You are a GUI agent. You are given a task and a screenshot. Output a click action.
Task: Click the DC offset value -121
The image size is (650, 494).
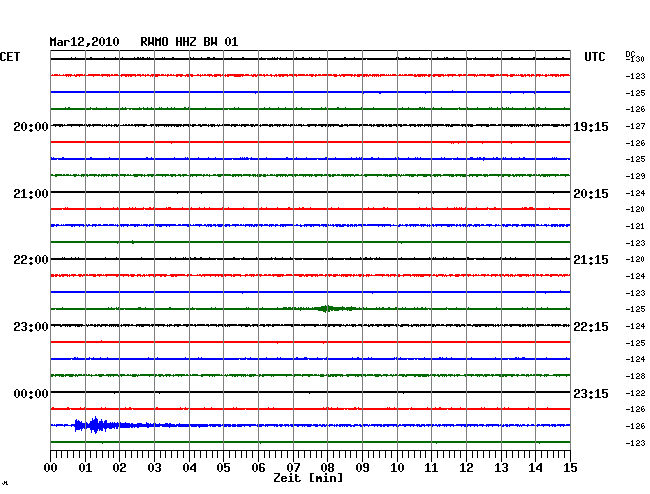635,226
